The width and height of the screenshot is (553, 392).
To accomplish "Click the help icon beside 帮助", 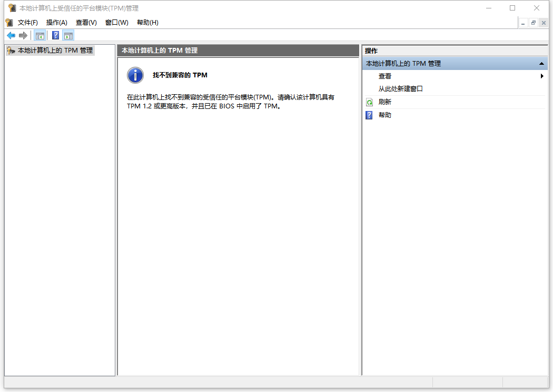I will click(x=369, y=115).
